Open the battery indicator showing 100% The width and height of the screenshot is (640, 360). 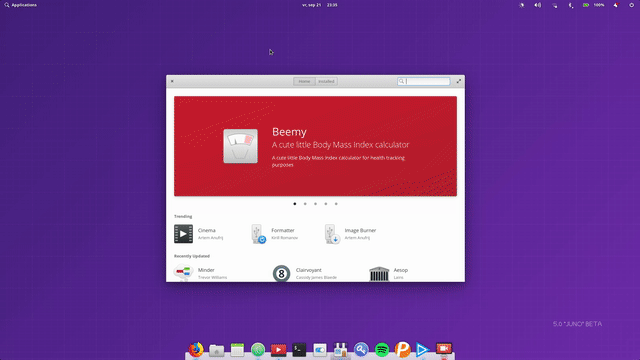593,5
